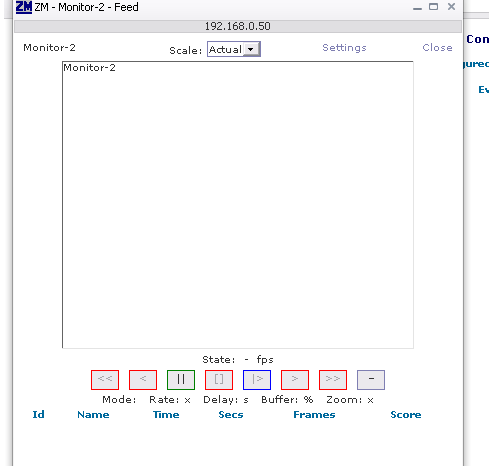Click the Monitor-2 live feed image
This screenshot has width=489, height=466.
click(238, 205)
